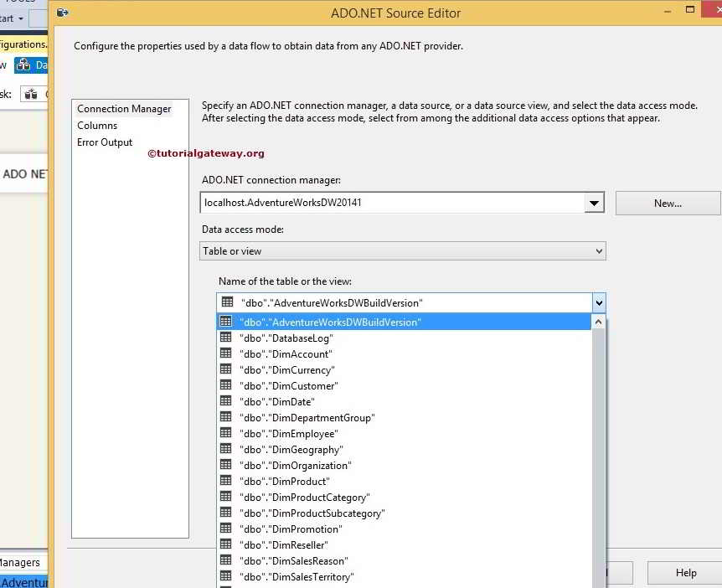Maximize the ADO.NET Source Editor window
Screen dimensions: 722x588
click(690, 9)
